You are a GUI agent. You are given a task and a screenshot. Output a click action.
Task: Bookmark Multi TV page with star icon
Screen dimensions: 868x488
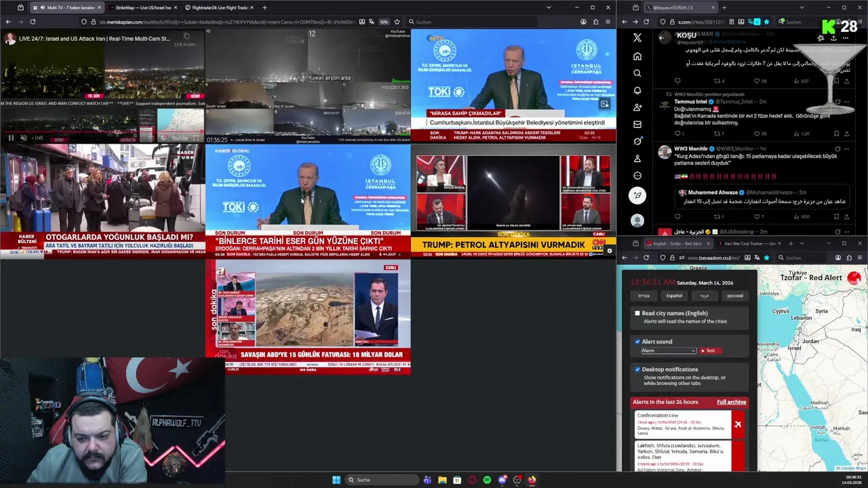coord(397,22)
